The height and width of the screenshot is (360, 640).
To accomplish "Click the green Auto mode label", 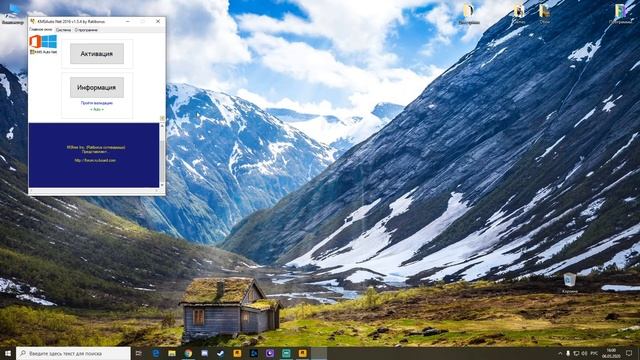I will [97, 109].
